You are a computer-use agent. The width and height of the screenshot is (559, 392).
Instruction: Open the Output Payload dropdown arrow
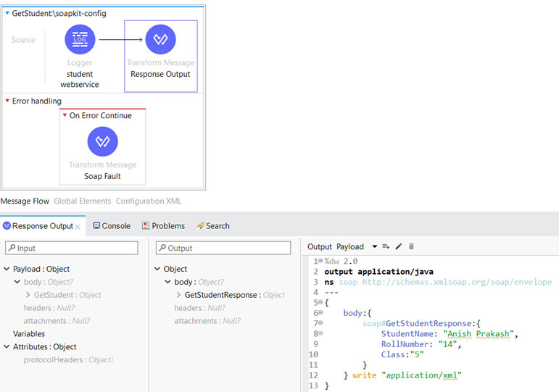(x=375, y=246)
